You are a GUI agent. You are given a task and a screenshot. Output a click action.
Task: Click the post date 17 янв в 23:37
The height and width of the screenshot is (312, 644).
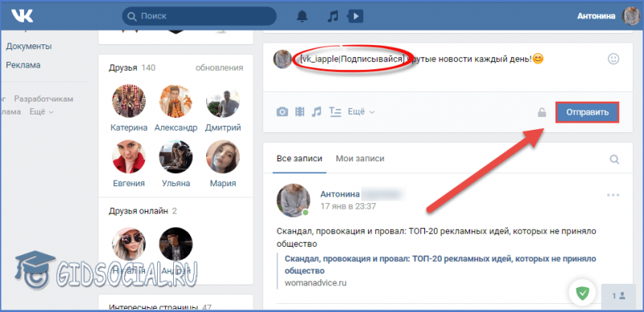(349, 206)
